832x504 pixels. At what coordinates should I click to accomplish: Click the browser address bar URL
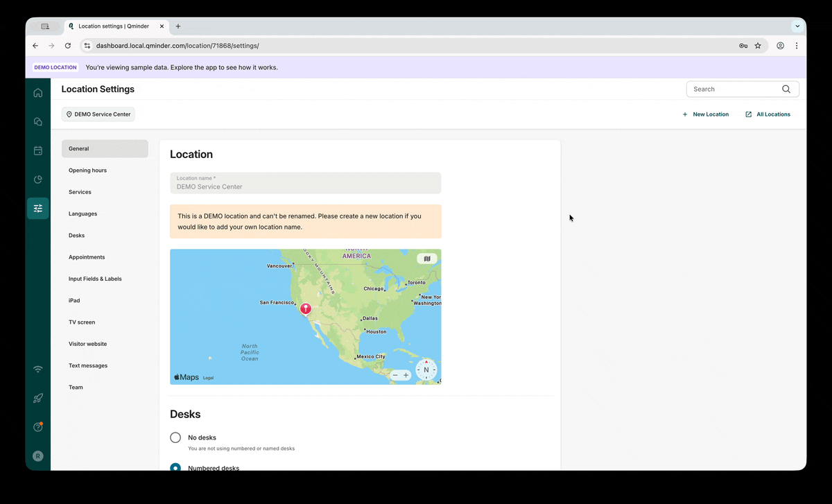pyautogui.click(x=177, y=46)
